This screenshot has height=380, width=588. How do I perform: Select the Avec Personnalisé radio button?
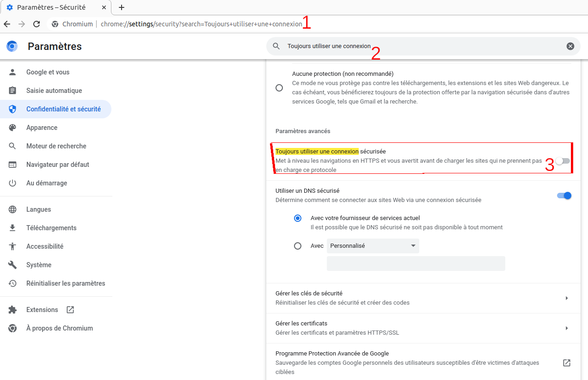click(298, 246)
